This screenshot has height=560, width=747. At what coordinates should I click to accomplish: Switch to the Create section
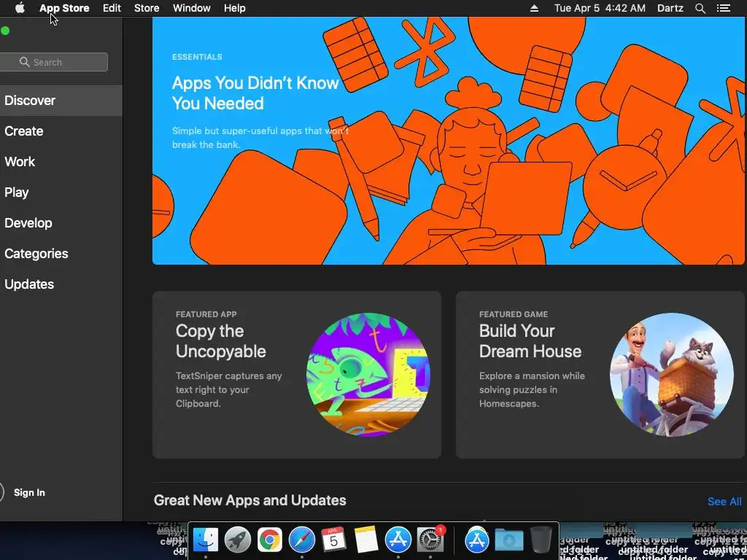(61, 131)
